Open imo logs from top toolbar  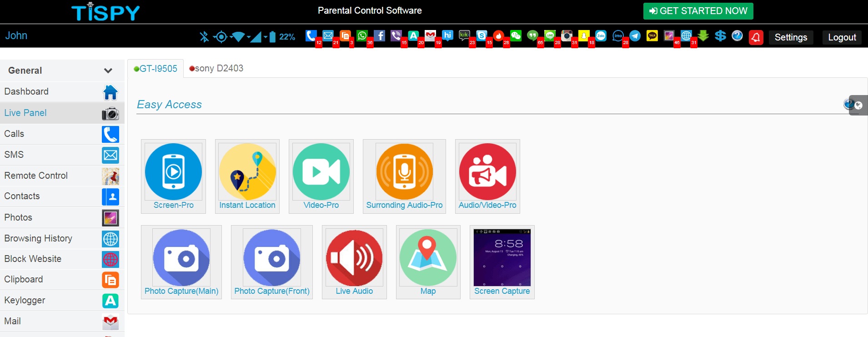point(618,35)
